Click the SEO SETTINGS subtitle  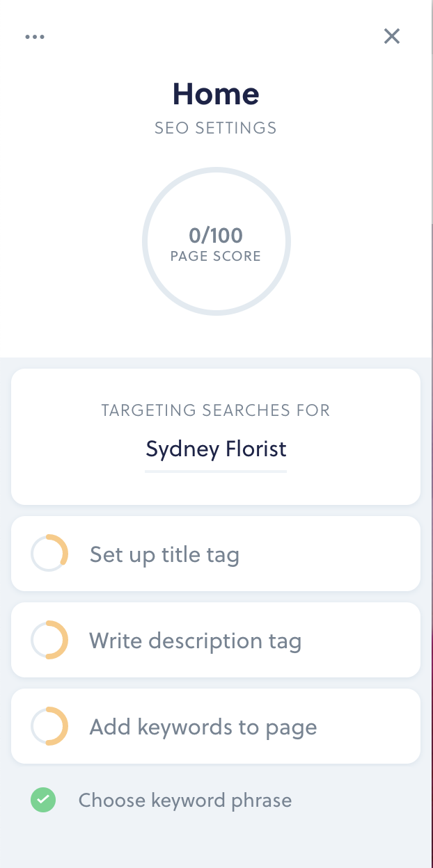point(216,128)
